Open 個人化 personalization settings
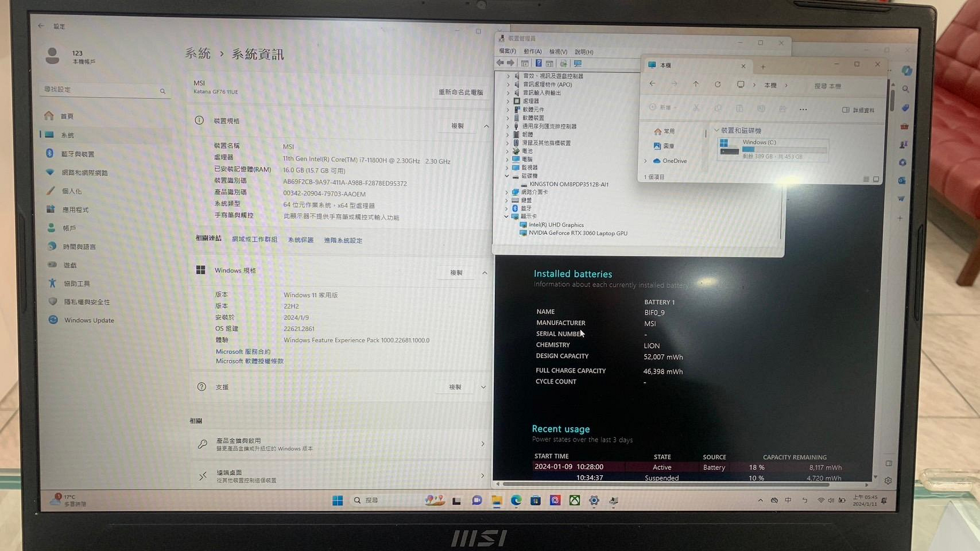 point(72,191)
